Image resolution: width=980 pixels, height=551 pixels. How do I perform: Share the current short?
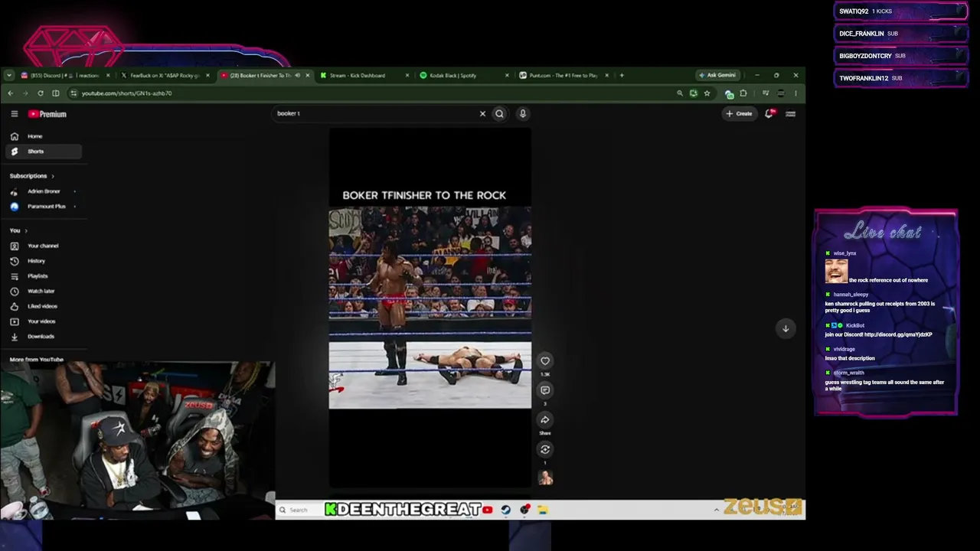(x=545, y=420)
